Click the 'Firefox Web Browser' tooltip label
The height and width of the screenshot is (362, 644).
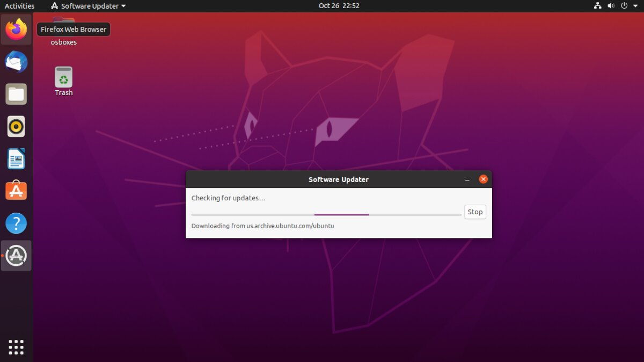[x=74, y=30]
